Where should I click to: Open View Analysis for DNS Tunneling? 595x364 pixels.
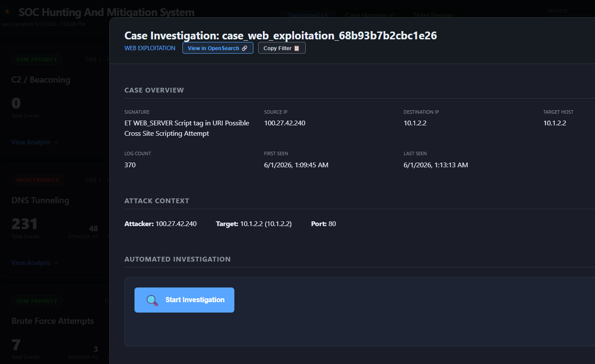pos(35,263)
